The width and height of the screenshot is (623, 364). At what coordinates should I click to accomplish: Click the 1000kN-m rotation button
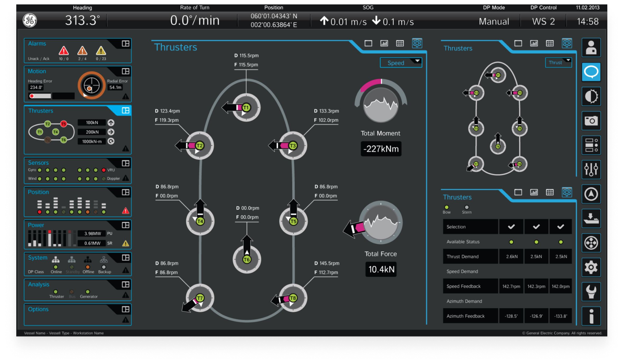(x=111, y=141)
